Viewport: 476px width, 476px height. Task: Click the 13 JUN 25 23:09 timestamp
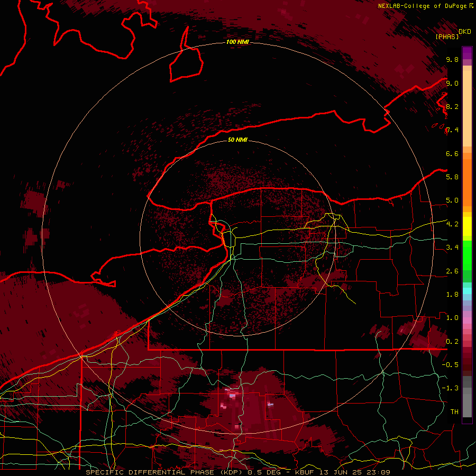[355, 472]
